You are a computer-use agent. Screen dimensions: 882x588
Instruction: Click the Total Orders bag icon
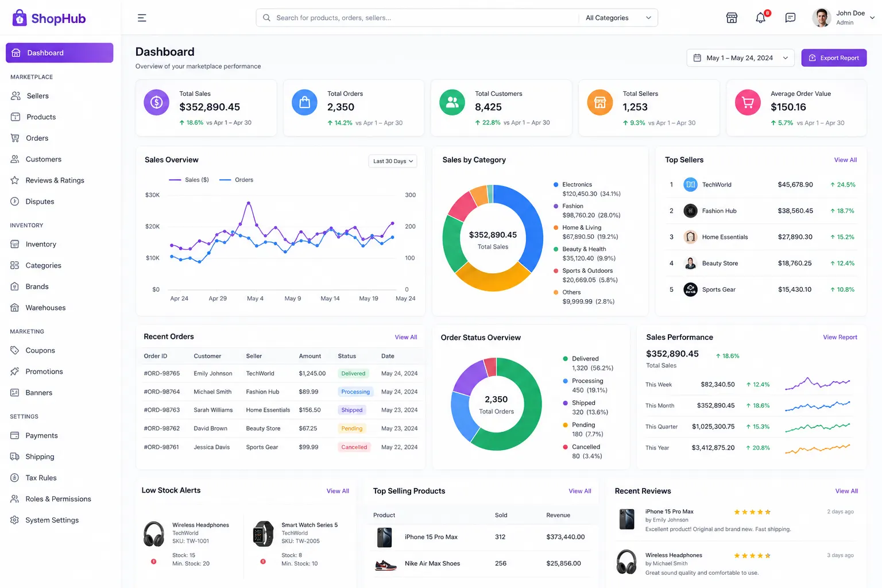point(304,102)
